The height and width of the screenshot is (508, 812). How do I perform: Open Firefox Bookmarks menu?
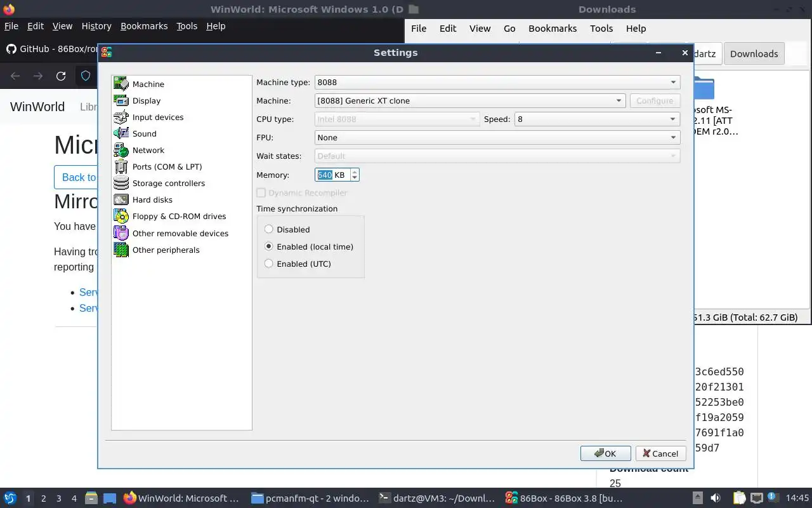click(144, 26)
